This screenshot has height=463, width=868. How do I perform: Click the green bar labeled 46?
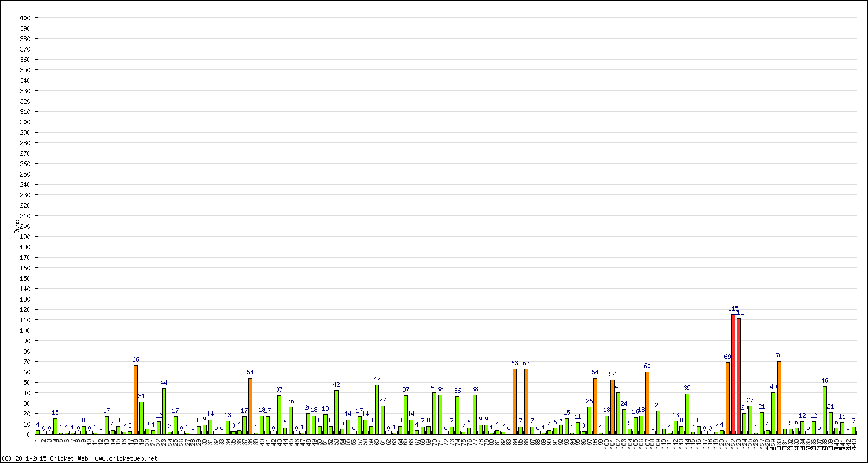[825, 410]
